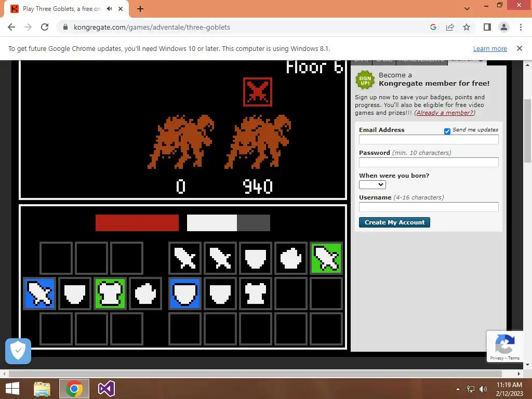
Task: Click the vertical page scrollbar
Action: click(x=527, y=130)
